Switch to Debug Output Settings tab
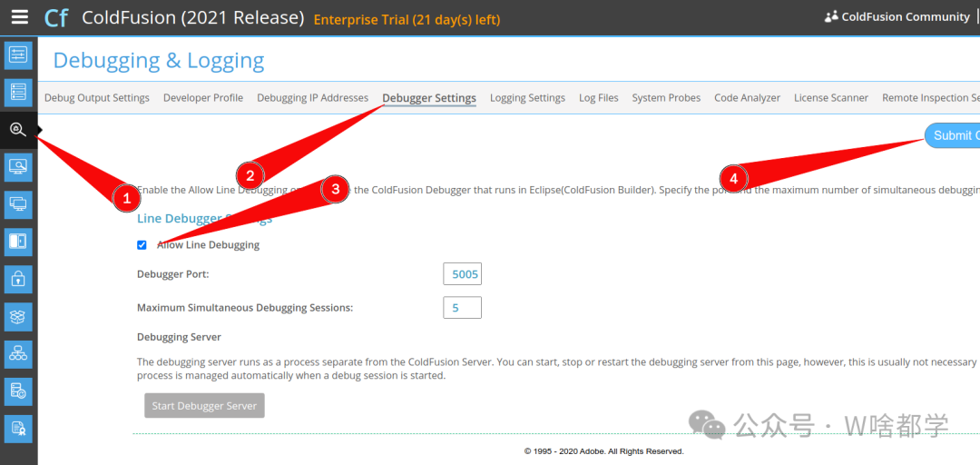 97,97
